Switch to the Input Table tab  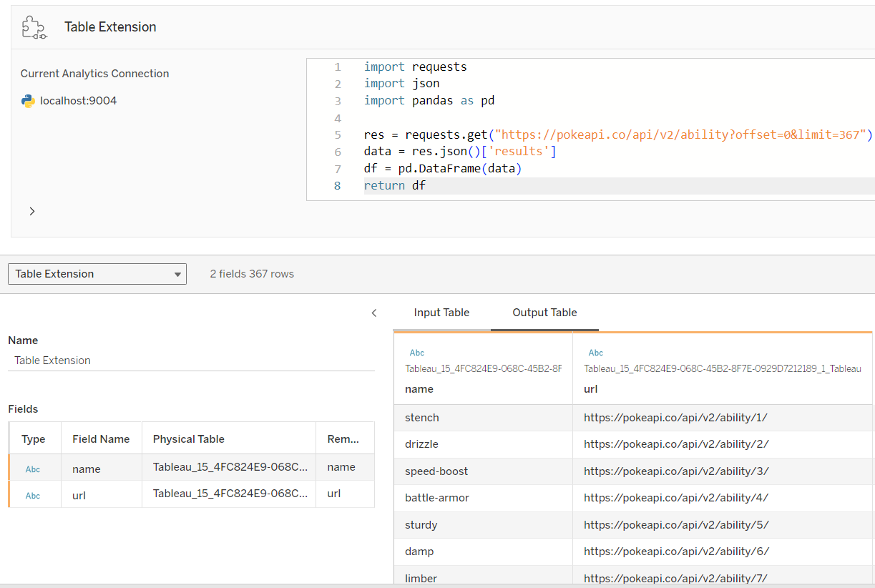click(441, 313)
